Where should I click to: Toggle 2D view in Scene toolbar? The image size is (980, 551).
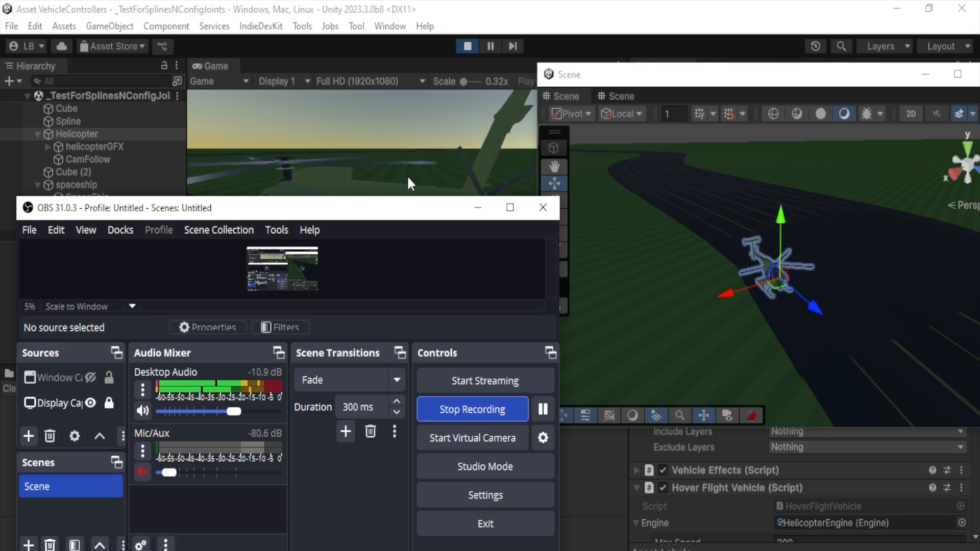[x=911, y=114]
